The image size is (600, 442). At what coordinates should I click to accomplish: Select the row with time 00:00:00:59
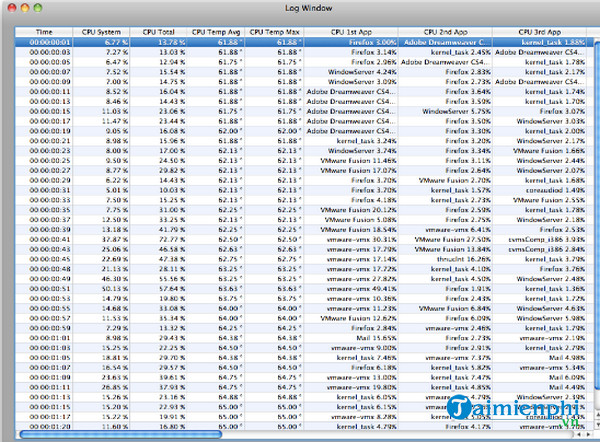coord(304,328)
